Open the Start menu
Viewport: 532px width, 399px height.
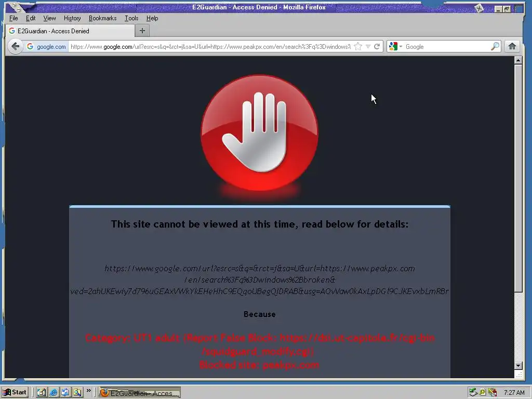coord(15,392)
